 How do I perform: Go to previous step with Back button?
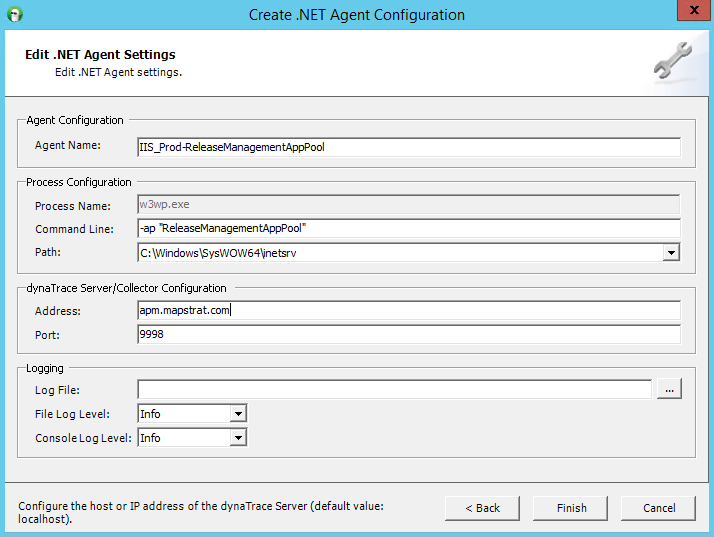pyautogui.click(x=482, y=508)
